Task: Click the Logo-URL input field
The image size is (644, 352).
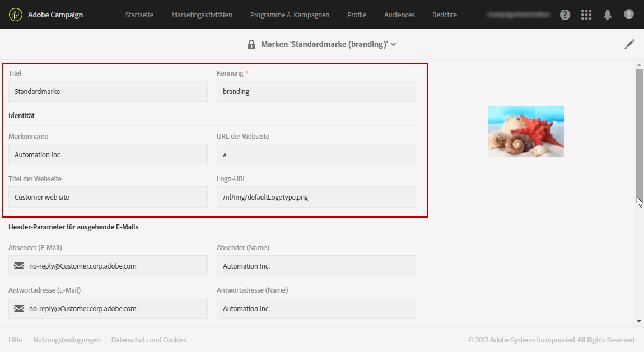Action: tap(316, 197)
